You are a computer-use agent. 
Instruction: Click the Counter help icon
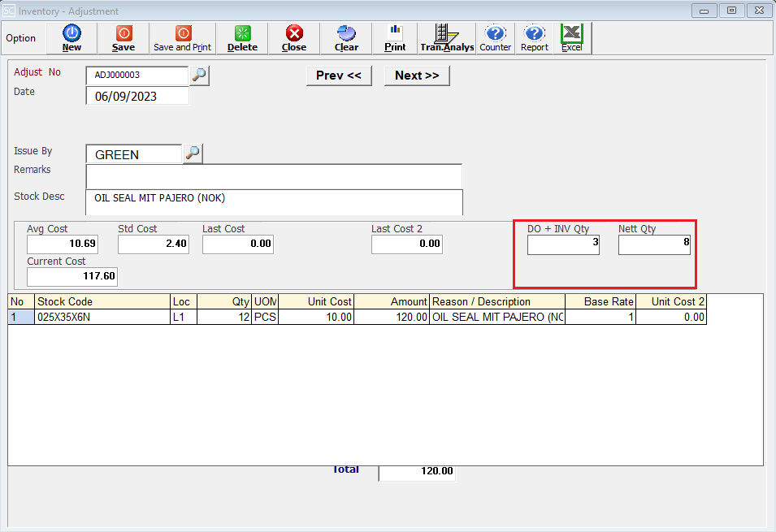click(x=496, y=38)
